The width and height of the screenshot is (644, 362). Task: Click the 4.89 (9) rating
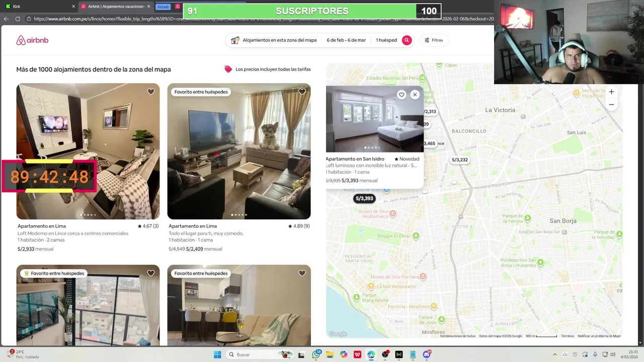tap(299, 226)
